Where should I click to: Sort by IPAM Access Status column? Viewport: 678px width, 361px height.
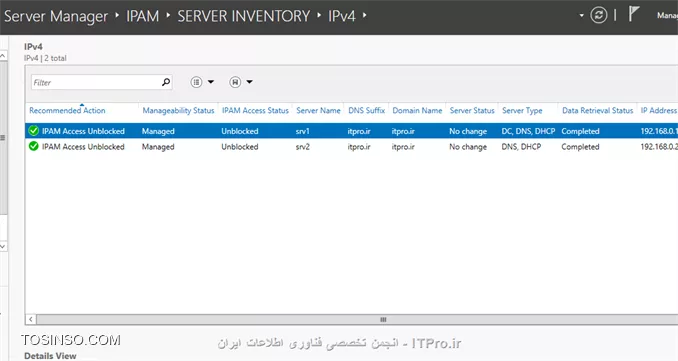(x=255, y=110)
